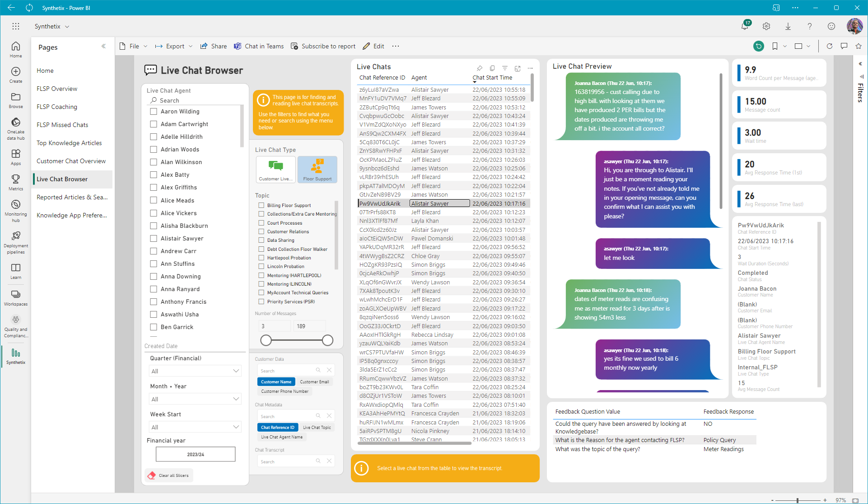Click the Refresh visuals icon
Viewport: 868px width, 504px height.
[x=829, y=46]
